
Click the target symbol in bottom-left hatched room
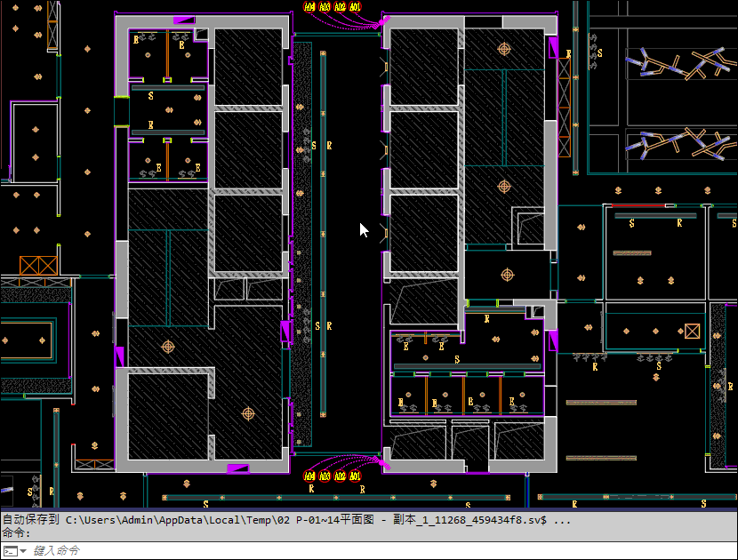pos(248,413)
